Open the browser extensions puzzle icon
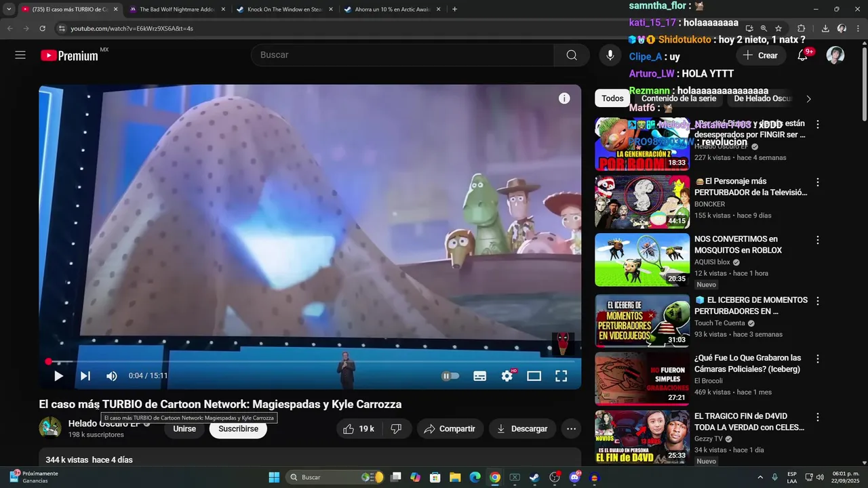This screenshot has width=868, height=488. pyautogui.click(x=801, y=28)
